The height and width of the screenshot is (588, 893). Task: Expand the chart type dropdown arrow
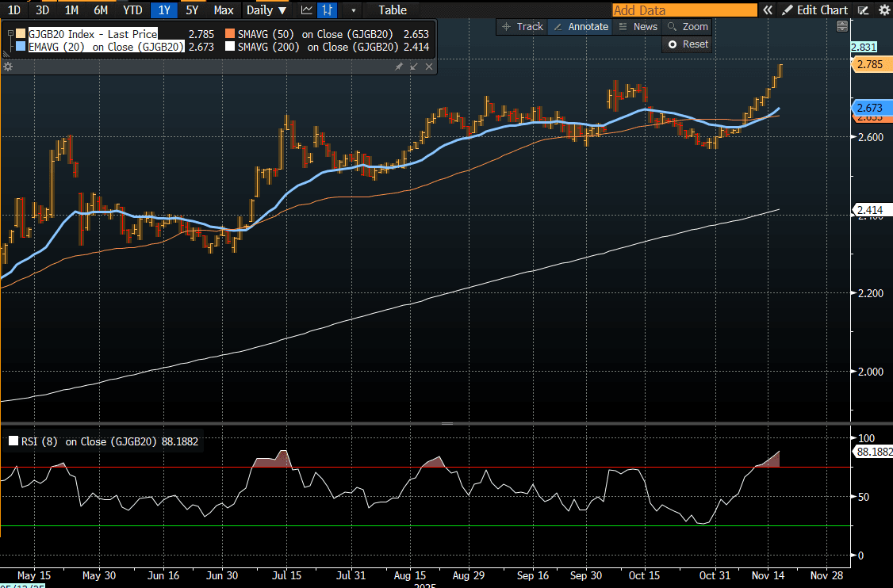point(354,10)
